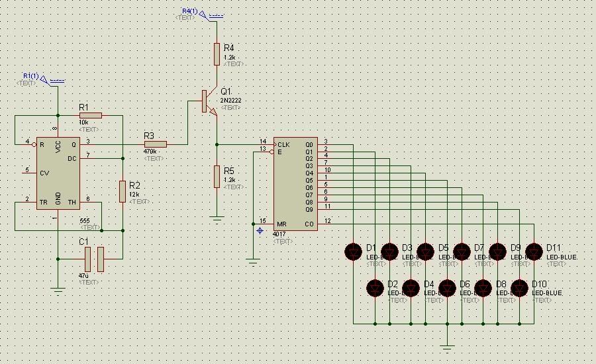Click the DC pin label on 555

coord(72,159)
